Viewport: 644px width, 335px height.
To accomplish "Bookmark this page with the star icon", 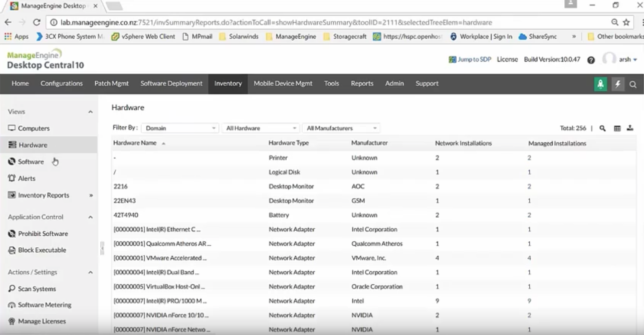I will 626,23.
